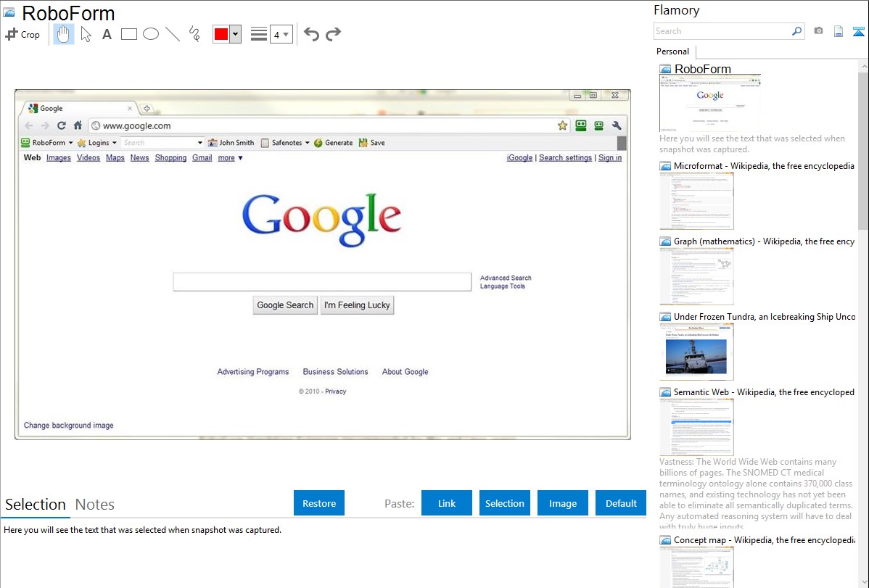869x588 pixels.
Task: Click the Default paste button
Action: point(621,503)
